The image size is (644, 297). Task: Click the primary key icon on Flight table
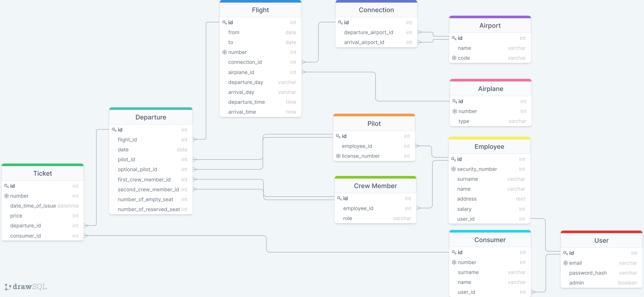225,22
